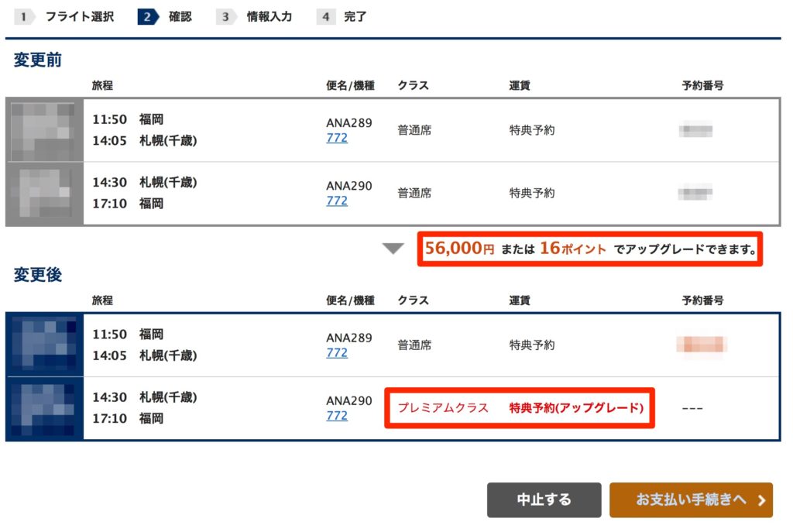Image resolution: width=793 pixels, height=532 pixels.
Task: Click the step 4 完了 number badge
Action: (x=326, y=17)
